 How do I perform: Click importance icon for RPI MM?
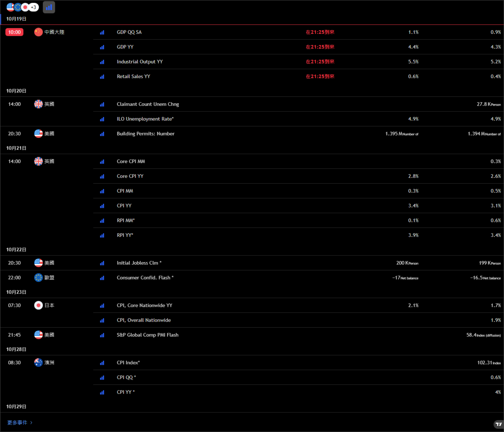point(102,221)
